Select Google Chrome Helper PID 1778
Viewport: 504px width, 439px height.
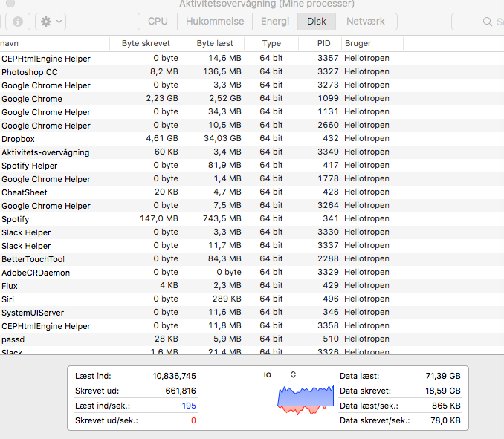[x=252, y=179]
